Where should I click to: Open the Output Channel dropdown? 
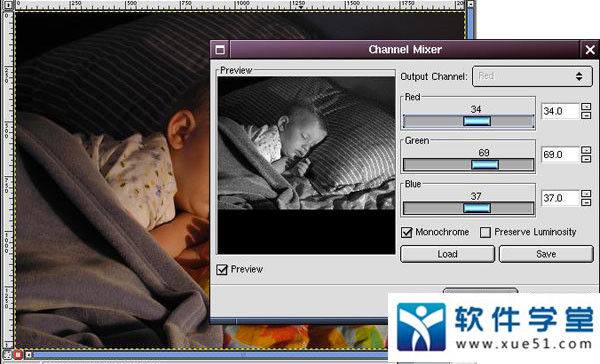(x=532, y=76)
